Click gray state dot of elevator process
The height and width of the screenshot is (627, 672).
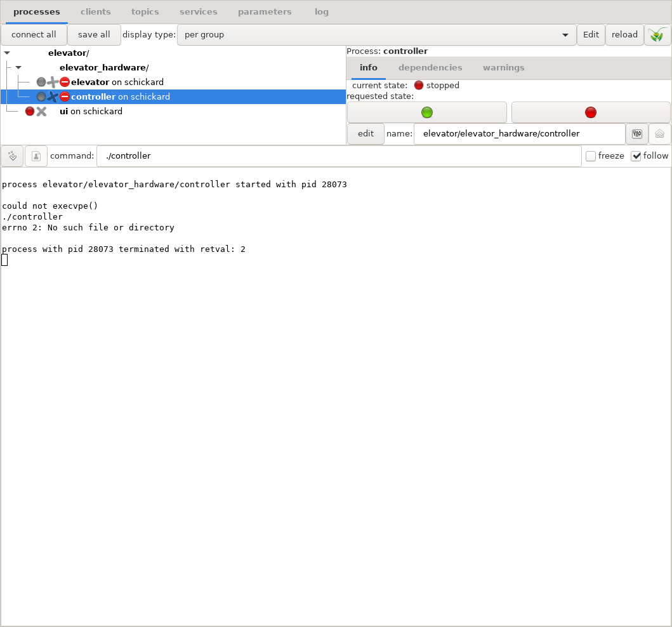point(41,82)
